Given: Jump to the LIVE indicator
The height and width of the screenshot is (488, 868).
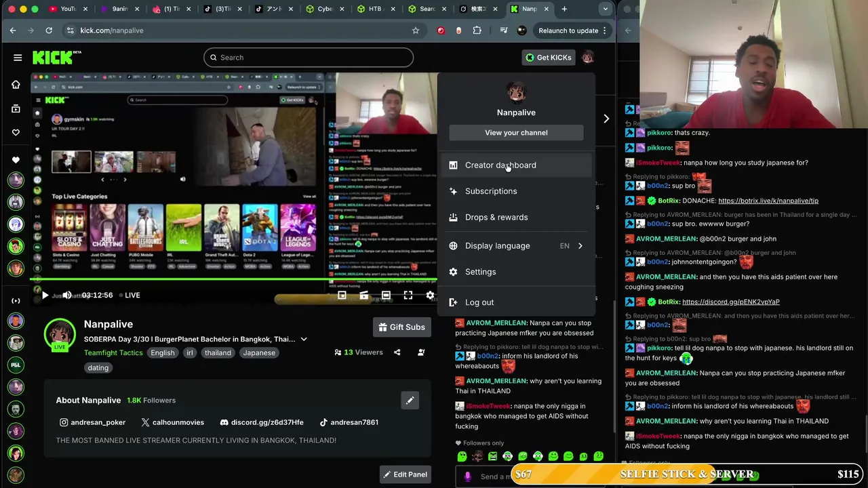Looking at the screenshot, I should pos(129,296).
